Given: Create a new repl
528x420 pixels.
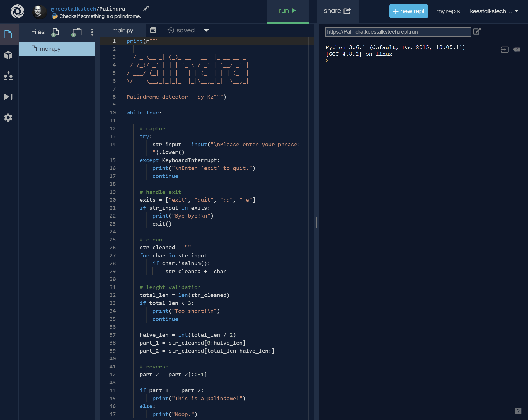Looking at the screenshot, I should coord(408,11).
